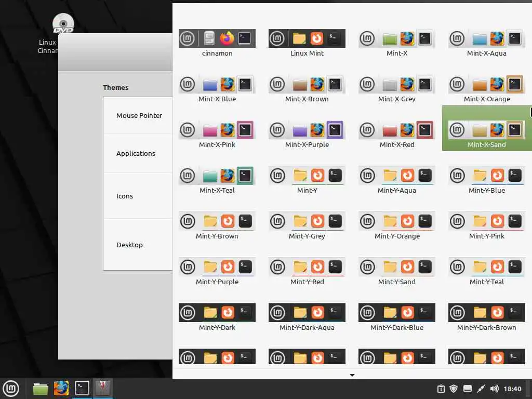
Task: Select the Mint-Y-Purple theme
Action: click(x=217, y=272)
